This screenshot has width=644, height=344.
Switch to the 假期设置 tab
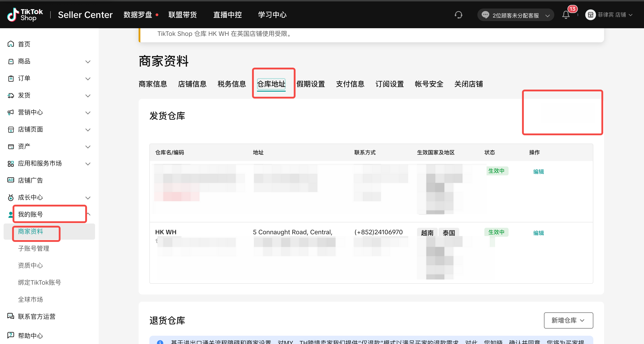311,84
